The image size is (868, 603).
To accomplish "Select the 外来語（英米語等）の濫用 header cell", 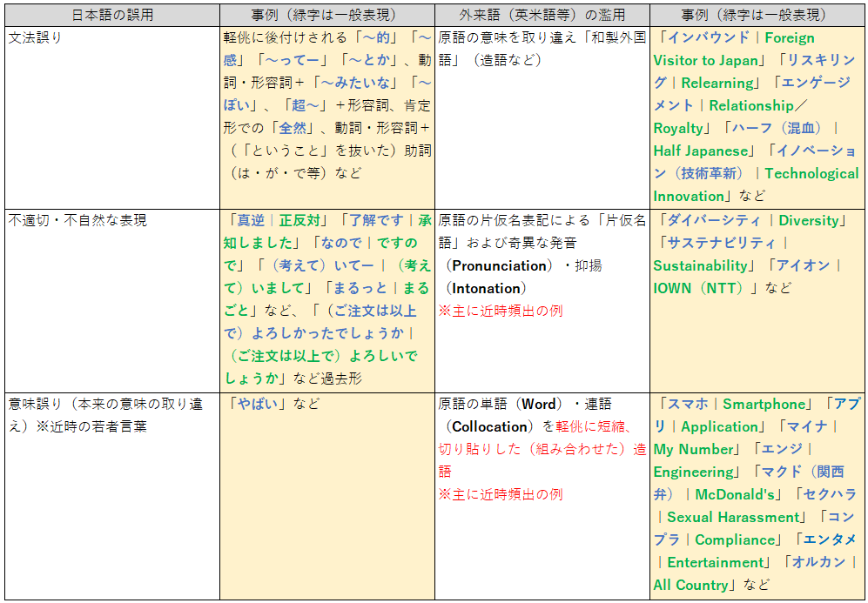I will [x=542, y=15].
